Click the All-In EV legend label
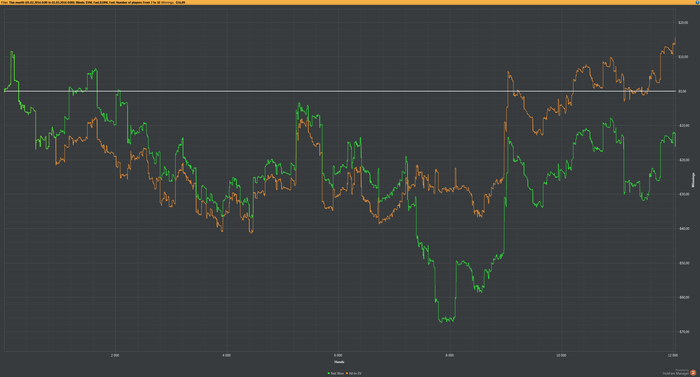Image resolution: width=700 pixels, height=377 pixels. (355, 373)
